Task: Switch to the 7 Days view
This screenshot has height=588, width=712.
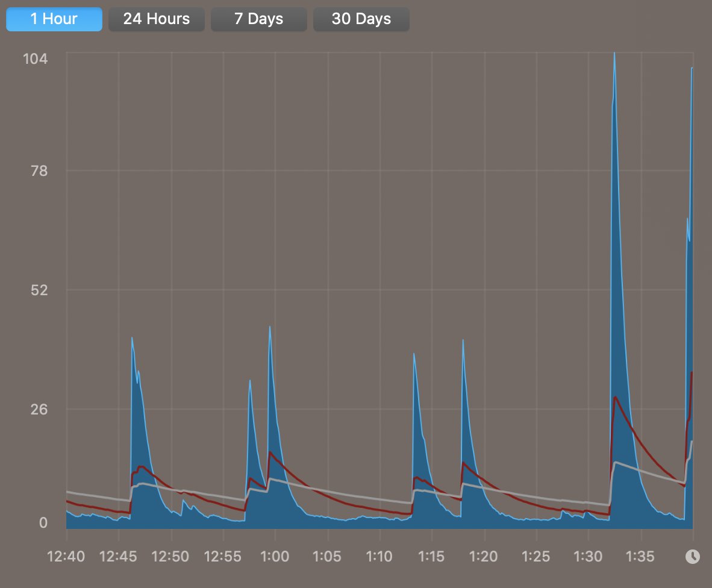Action: (x=259, y=19)
